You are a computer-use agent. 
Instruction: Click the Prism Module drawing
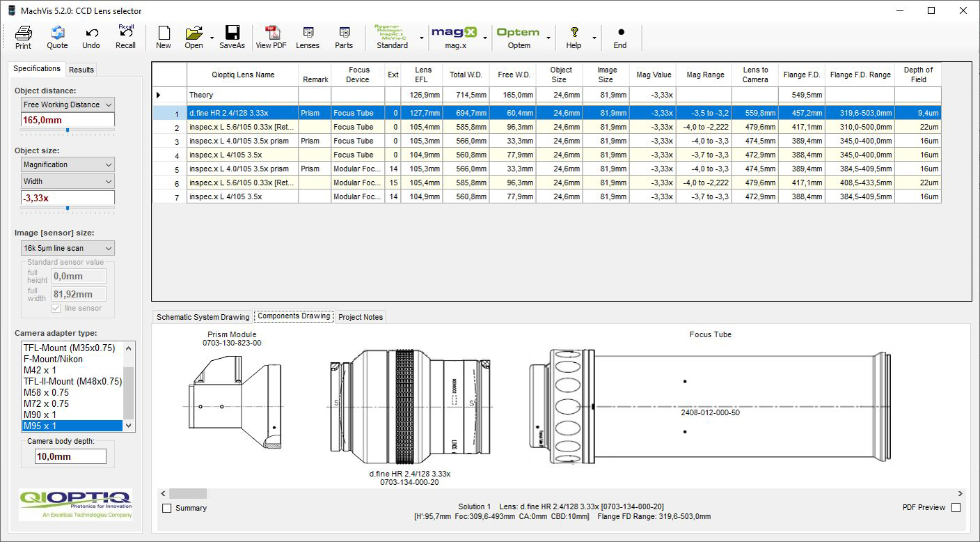235,404
